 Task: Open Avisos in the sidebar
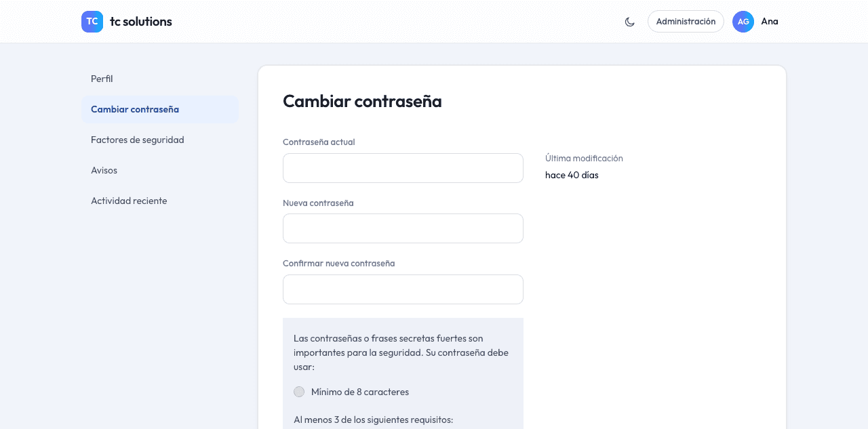click(x=160, y=170)
